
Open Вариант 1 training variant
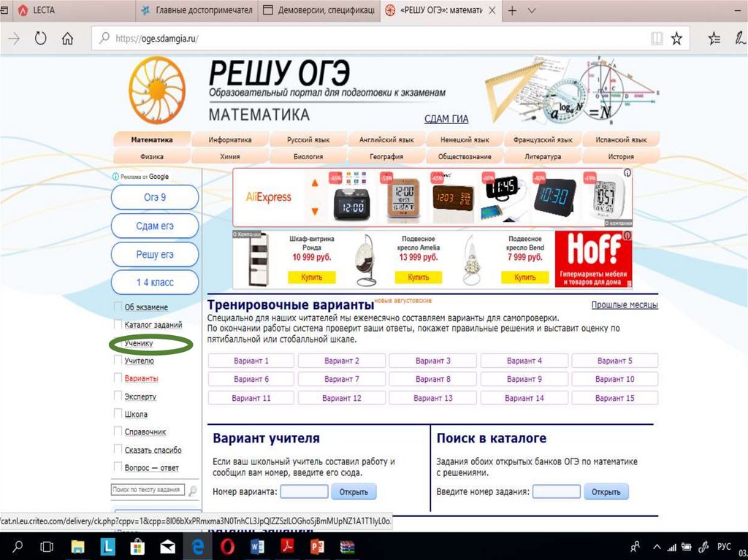[251, 361]
